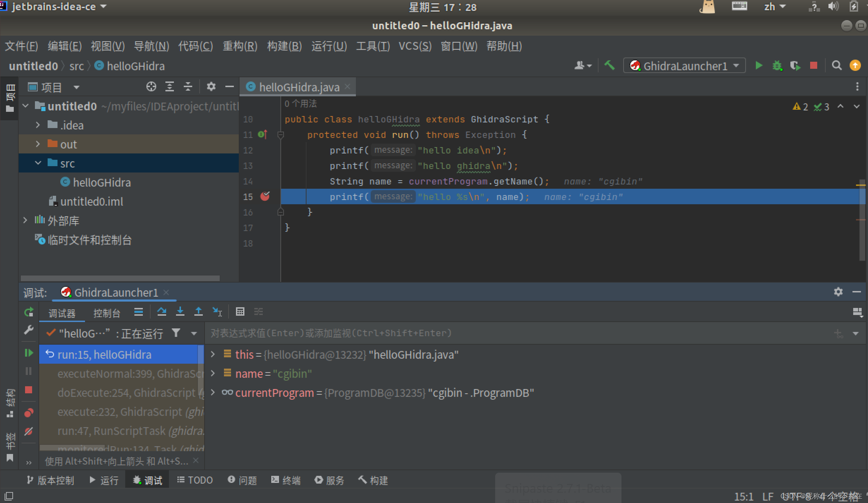Viewport: 868px width, 503px height.
Task: Start debugging with the bug icon
Action: coord(777,65)
